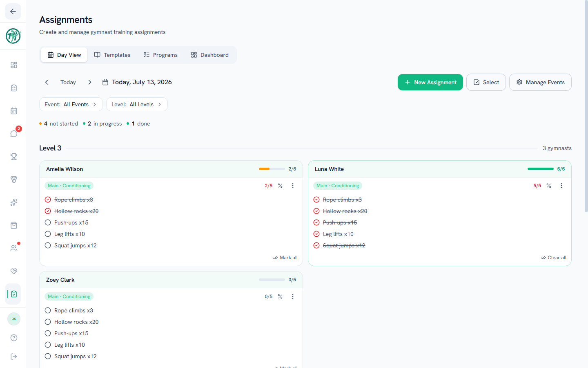Switch to the Dashboard tab
Image resolution: width=588 pixels, height=368 pixels.
[210, 55]
